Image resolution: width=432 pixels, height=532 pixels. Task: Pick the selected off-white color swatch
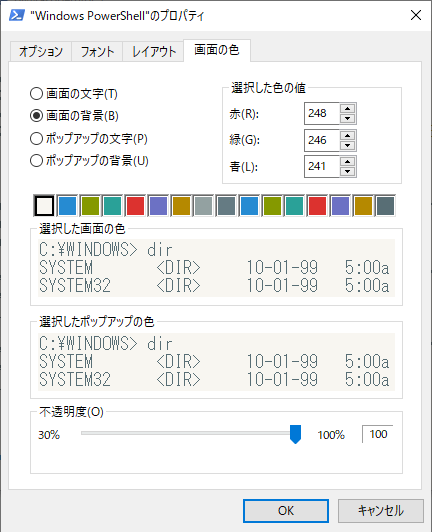44,206
